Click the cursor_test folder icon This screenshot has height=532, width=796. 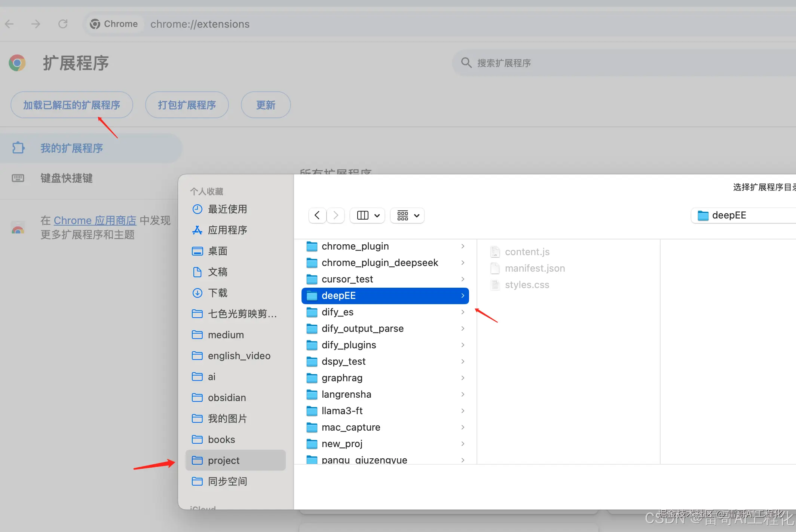pyautogui.click(x=312, y=279)
